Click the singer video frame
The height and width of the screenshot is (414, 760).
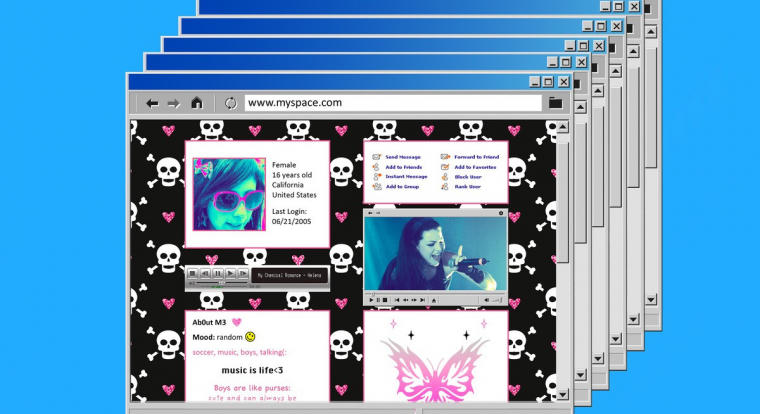(435, 254)
